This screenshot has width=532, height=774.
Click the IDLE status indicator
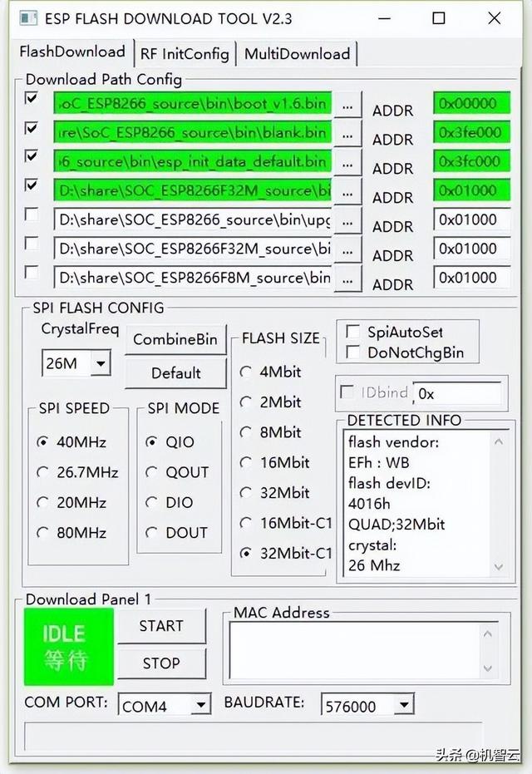pyautogui.click(x=69, y=647)
